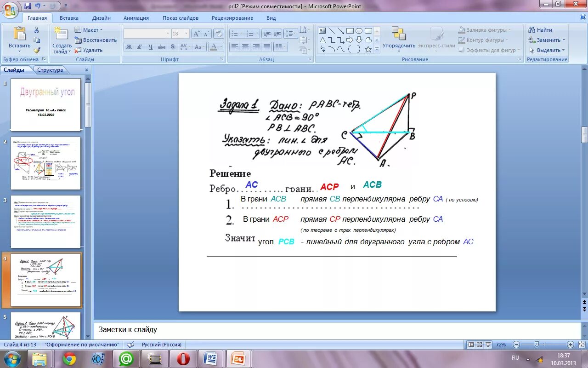Screen dimensions: 588x368
Task: Create a new slide with Создать слайд icon
Action: pyautogui.click(x=61, y=34)
